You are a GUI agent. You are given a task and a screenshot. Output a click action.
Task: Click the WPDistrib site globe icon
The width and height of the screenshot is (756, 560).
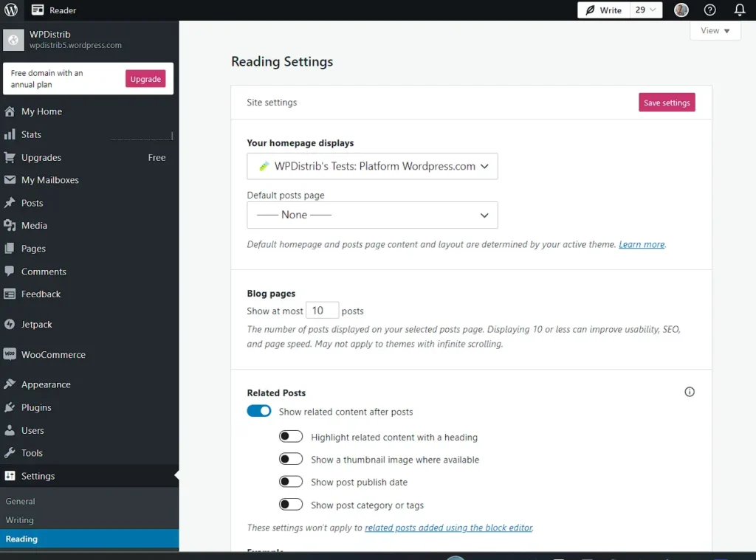point(13,40)
